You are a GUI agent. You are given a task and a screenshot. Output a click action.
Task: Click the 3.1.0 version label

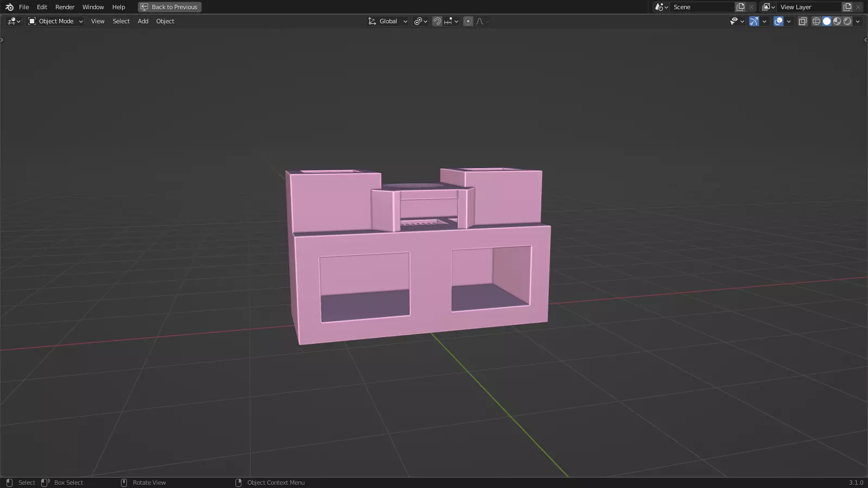856,483
